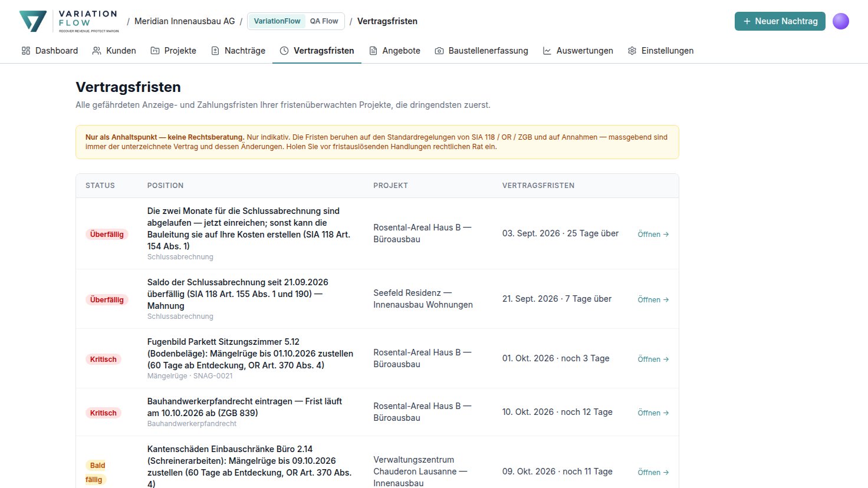Viewport: 868px width, 488px height.
Task: Switch to the Projekte tab
Action: [173, 51]
